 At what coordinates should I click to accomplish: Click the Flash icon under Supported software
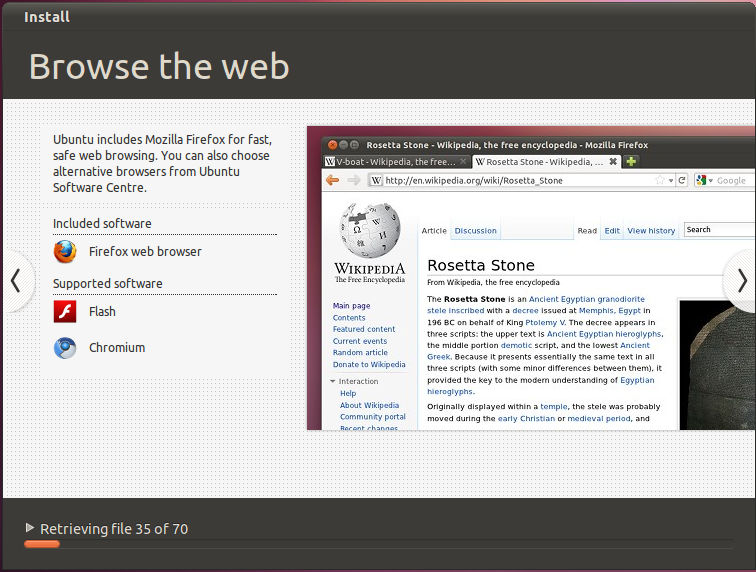pos(65,312)
